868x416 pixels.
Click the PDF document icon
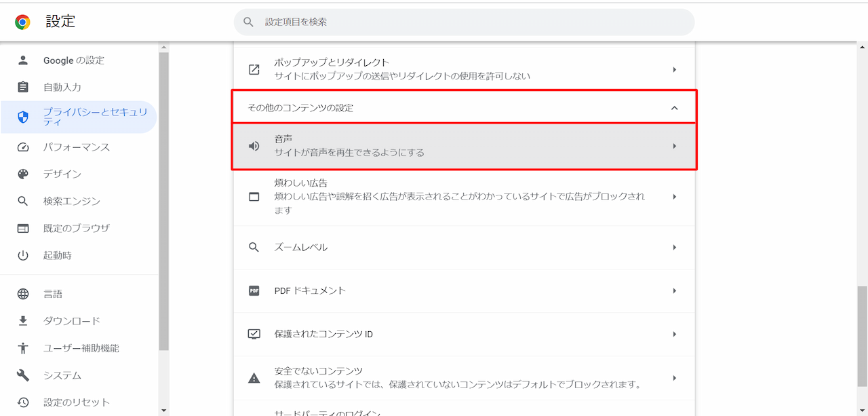point(254,290)
